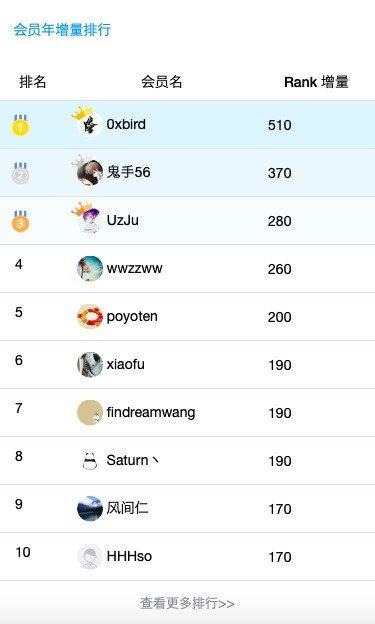Click Saturn's panda avatar icon
Viewport: 375px width, 624px height.
90,461
